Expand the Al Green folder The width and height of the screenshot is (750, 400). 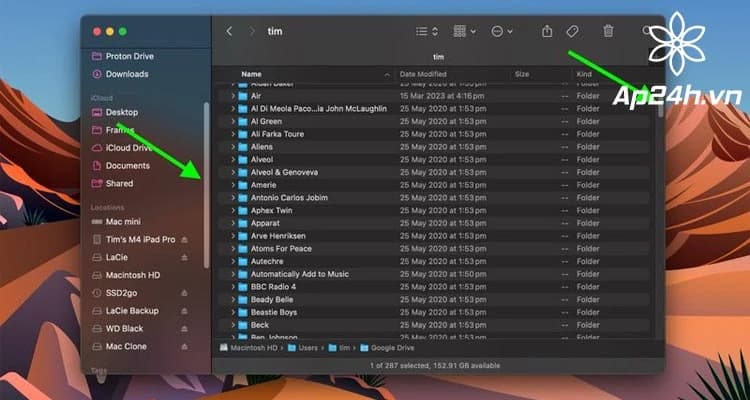tap(233, 122)
